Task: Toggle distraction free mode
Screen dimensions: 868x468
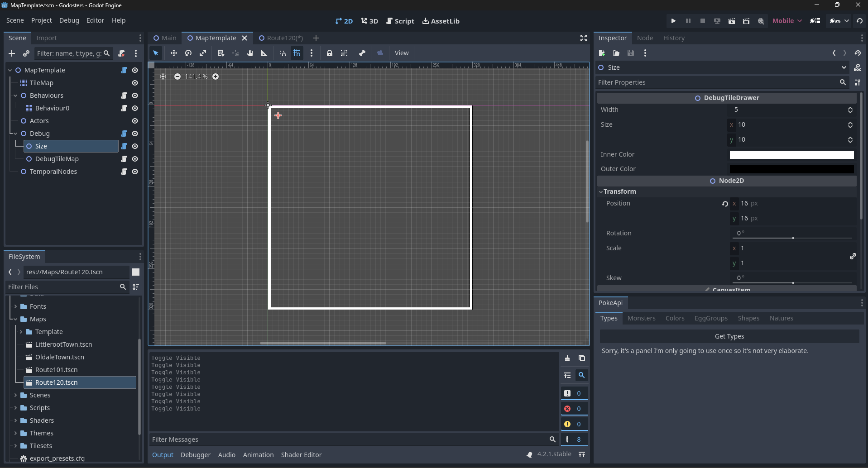Action: [x=584, y=38]
